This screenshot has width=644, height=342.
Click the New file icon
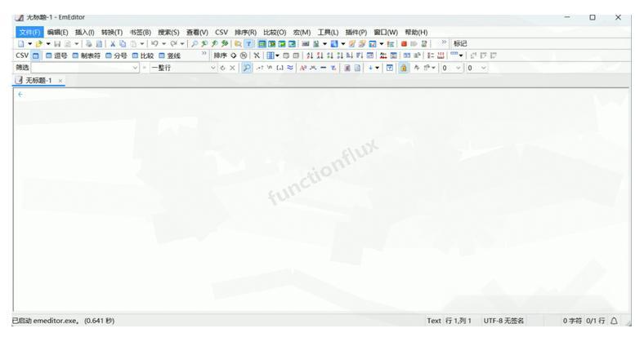[21, 43]
